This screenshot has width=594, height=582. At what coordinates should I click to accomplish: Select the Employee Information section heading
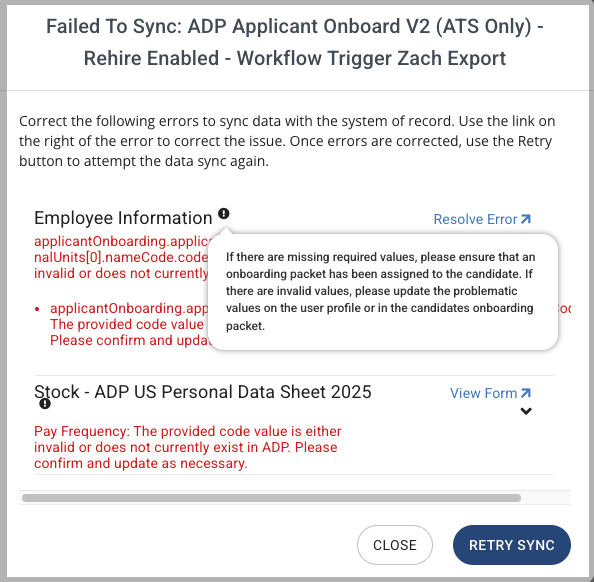123,218
